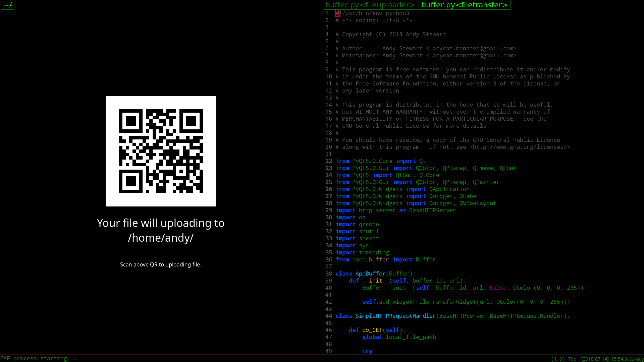Viewport: 644px width, 362px height.
Task: Click the SimpleHTTPRequestHandler class name
Action: [x=395, y=316]
